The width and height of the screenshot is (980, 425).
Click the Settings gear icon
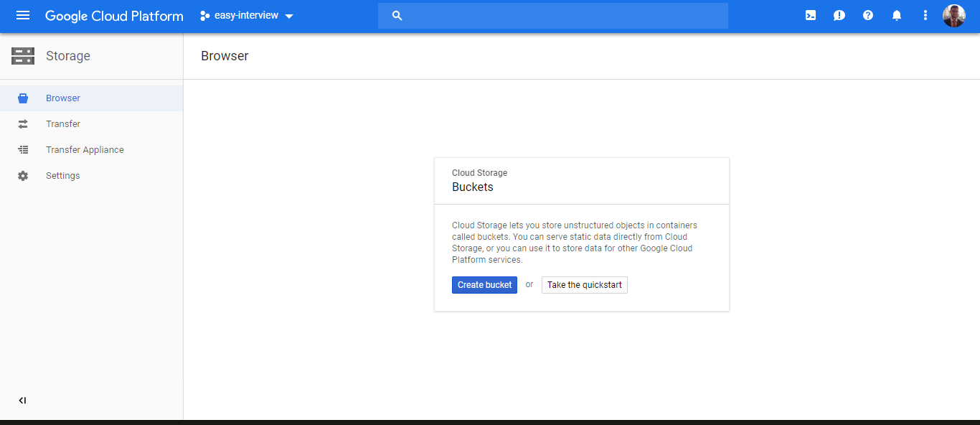pyautogui.click(x=23, y=176)
